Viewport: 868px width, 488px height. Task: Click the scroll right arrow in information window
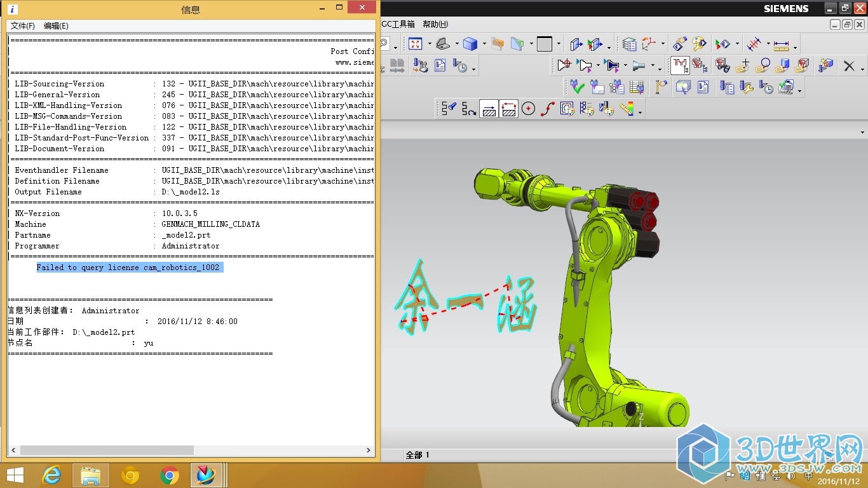pos(369,450)
